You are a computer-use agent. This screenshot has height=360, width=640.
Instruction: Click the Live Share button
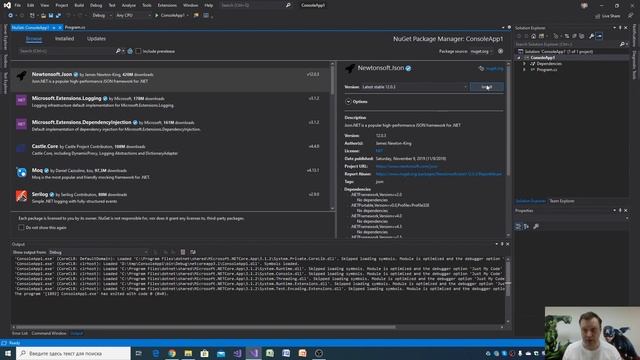pos(607,16)
